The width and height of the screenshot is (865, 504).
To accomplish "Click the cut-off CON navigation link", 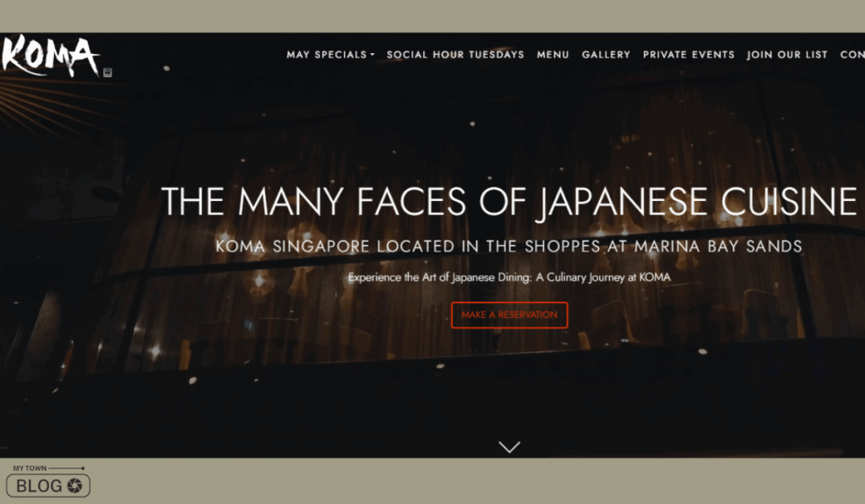I will coord(852,55).
